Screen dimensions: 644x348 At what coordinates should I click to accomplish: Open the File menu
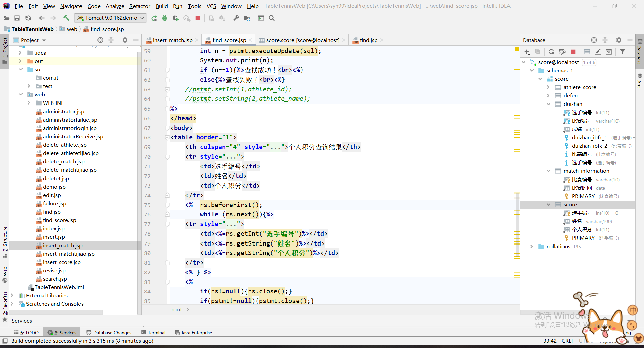[19, 6]
